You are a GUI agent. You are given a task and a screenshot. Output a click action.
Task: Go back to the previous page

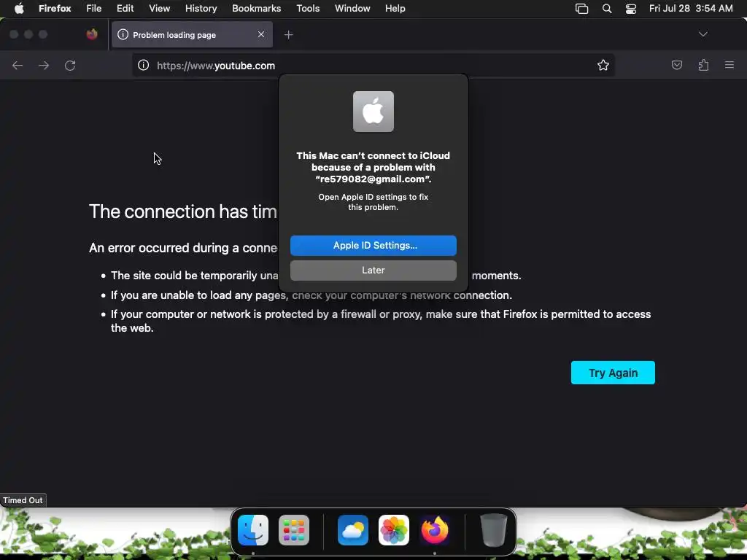tap(18, 65)
